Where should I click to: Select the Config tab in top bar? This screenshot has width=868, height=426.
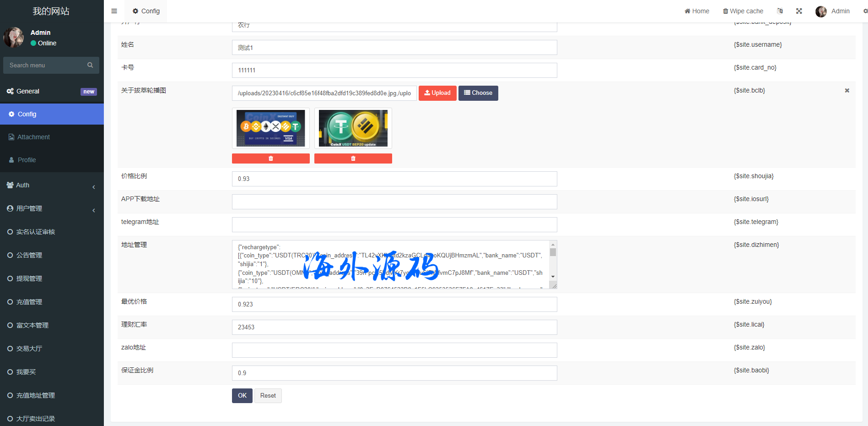coord(146,11)
